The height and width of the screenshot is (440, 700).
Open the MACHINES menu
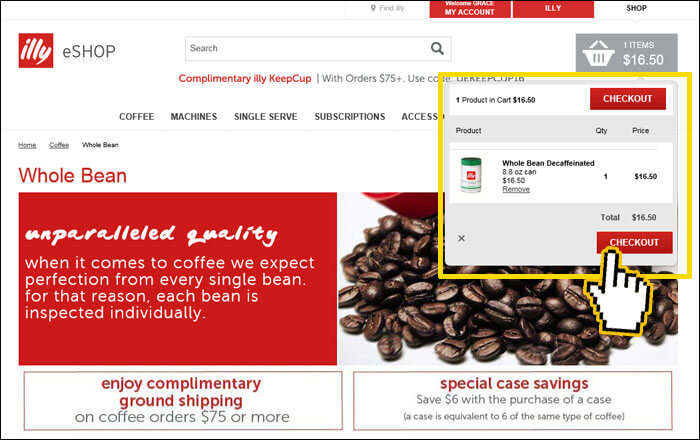194,116
